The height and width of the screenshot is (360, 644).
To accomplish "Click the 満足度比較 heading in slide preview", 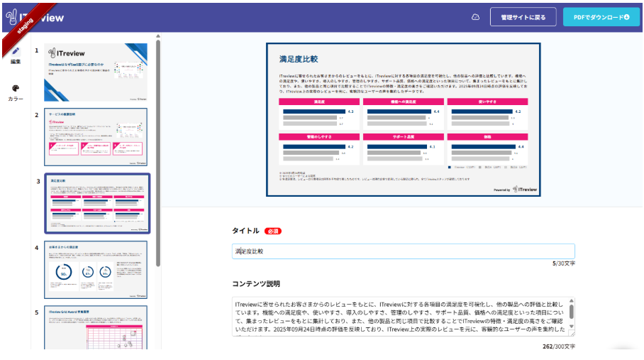I will click(299, 59).
